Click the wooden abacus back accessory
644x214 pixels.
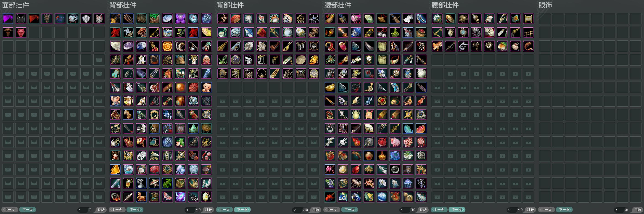coord(128,19)
